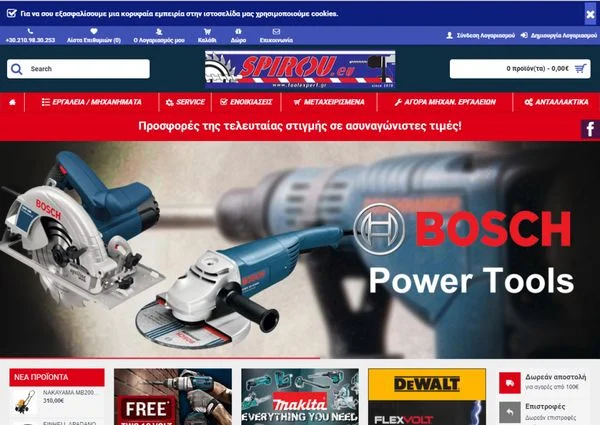This screenshot has width=600, height=425.
Task: Click the phone icon above +30.210.98.30.253
Action: (x=30, y=31)
